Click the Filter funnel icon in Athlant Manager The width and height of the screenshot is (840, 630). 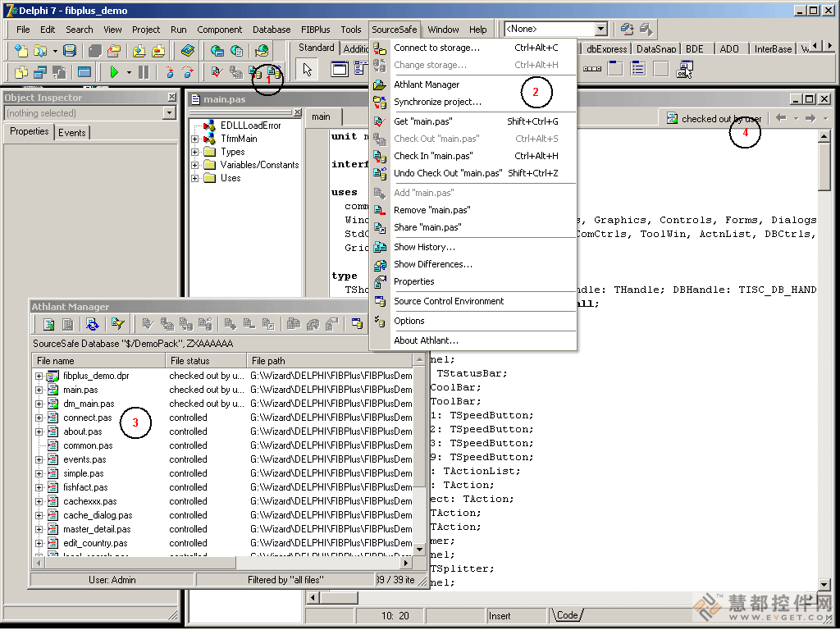click(118, 324)
